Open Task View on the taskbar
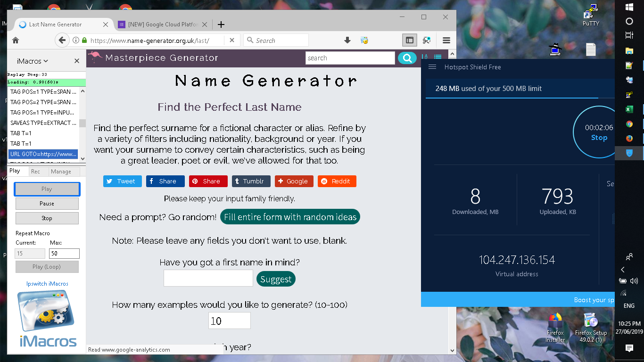The height and width of the screenshot is (362, 644). 629,35
